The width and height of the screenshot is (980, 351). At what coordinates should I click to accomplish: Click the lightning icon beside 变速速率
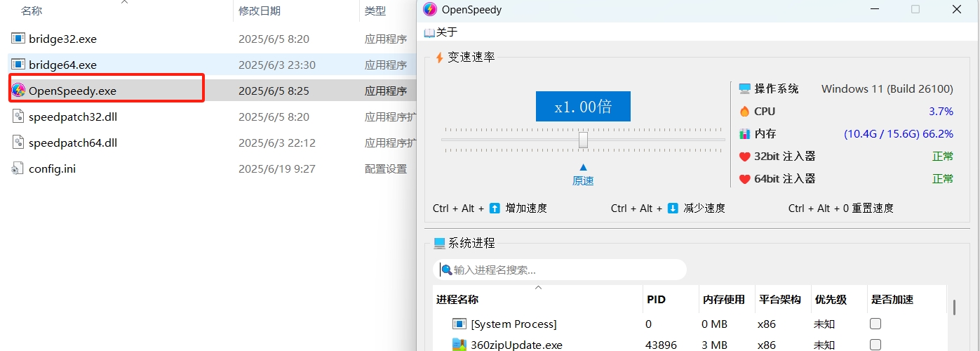[440, 57]
